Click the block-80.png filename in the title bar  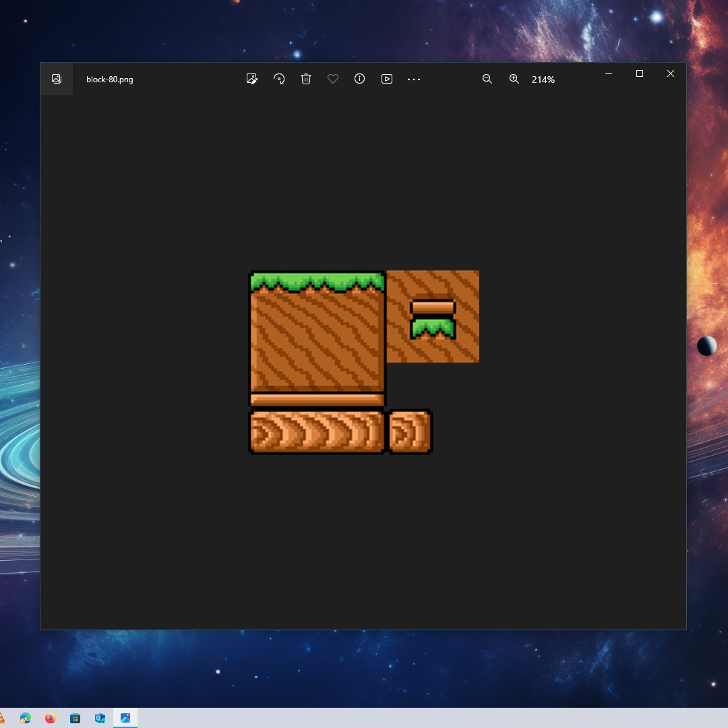[x=109, y=79]
